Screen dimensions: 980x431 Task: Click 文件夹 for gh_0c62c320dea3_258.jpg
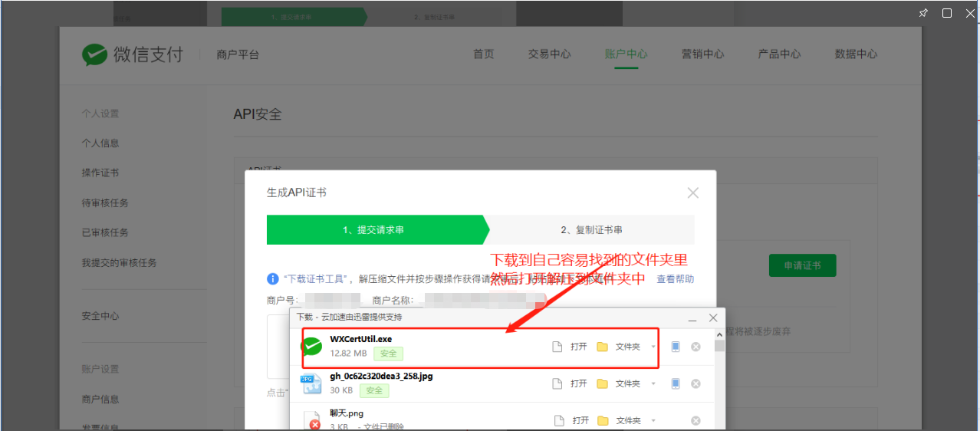coord(628,383)
